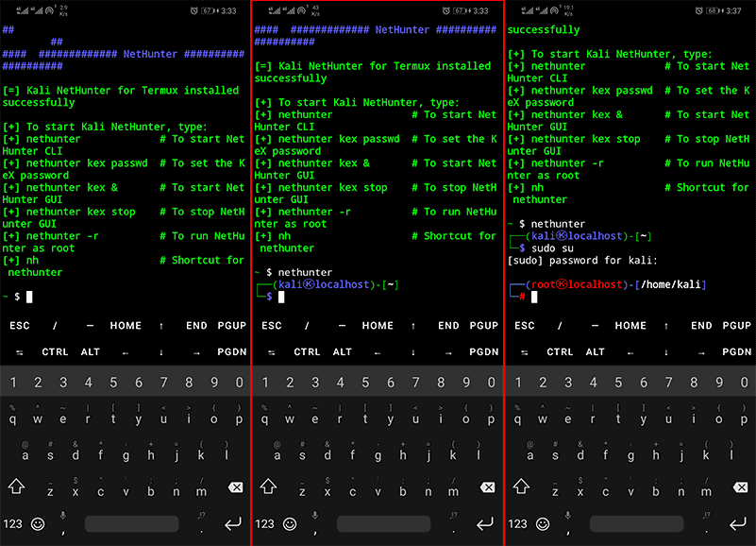Screen dimensions: 756x546
Task: Tap the 123 symbols key in left phone
Action: pyautogui.click(x=12, y=523)
